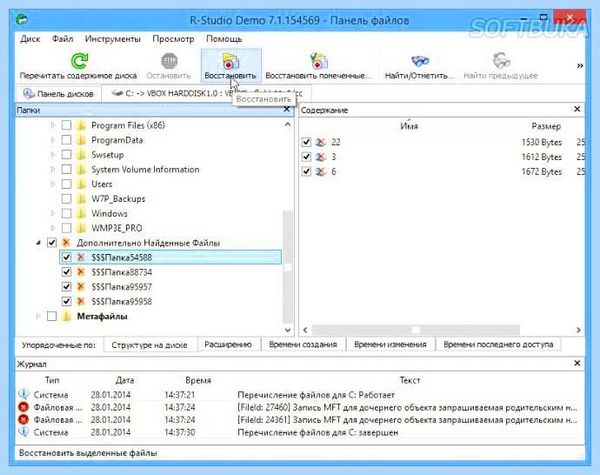Click the deleted file icon for file 22

point(321,142)
